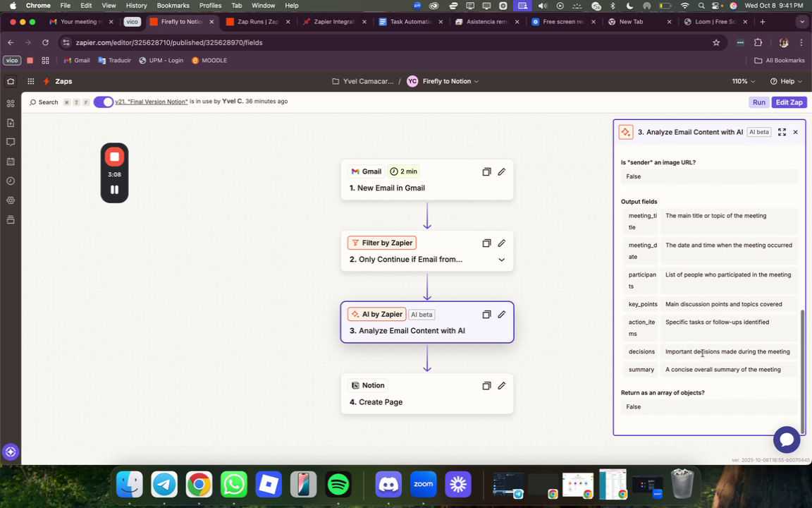Open macOS Spotlight search icon

[701, 6]
